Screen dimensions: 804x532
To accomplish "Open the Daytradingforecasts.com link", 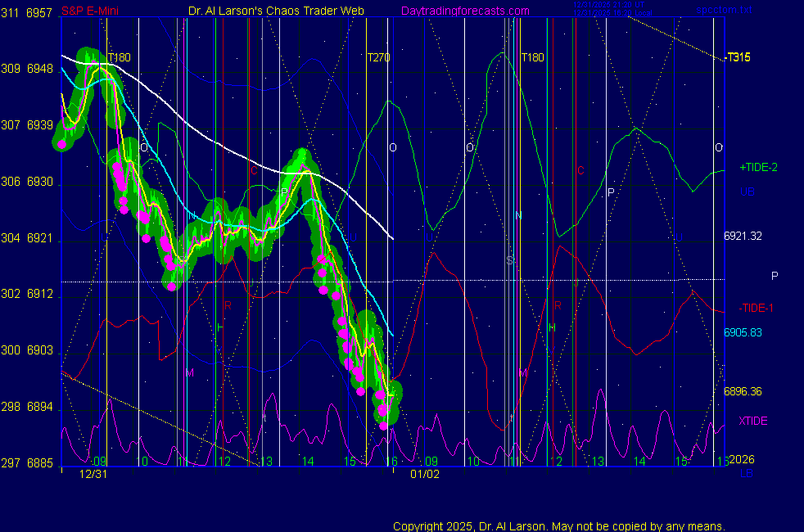I will 464,11.
